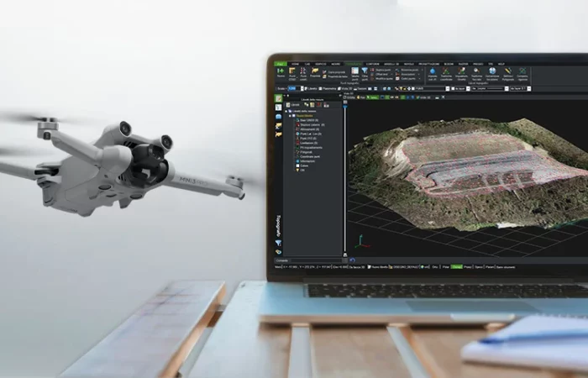
Task: Close the Vista 3D window with X
Action: point(443,97)
